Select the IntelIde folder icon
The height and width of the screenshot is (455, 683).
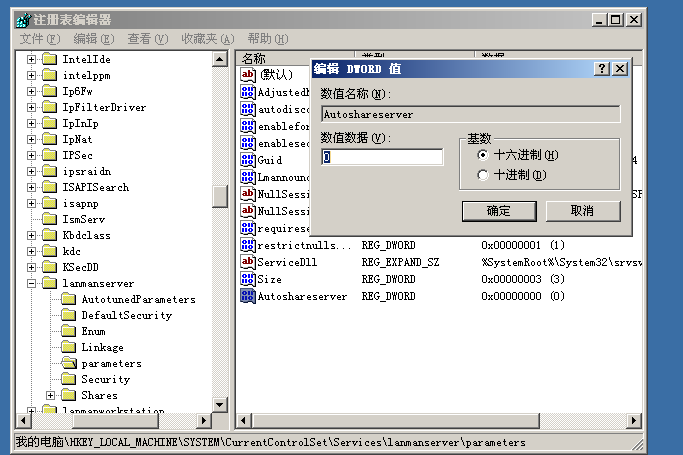click(50, 59)
